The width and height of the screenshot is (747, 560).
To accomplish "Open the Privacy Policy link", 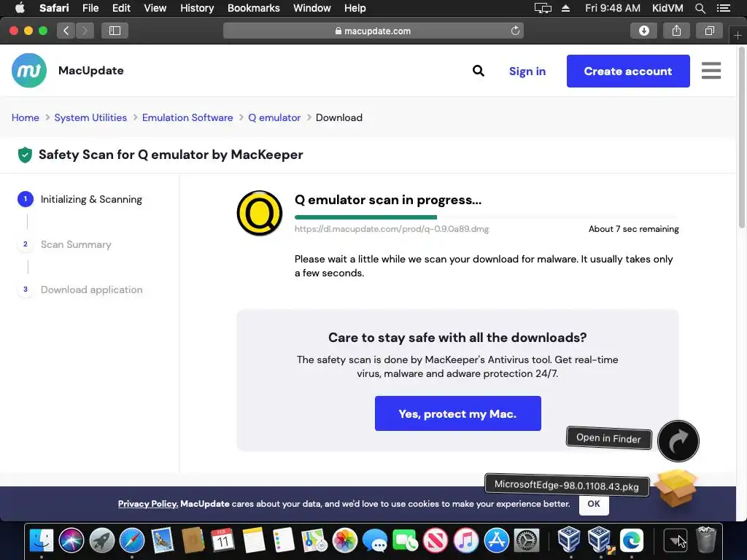I will click(147, 504).
